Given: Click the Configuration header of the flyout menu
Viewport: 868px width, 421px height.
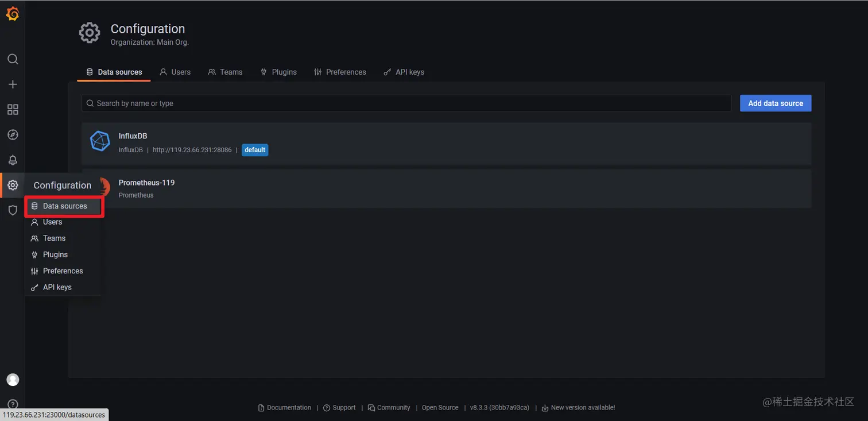Looking at the screenshot, I should [x=63, y=186].
